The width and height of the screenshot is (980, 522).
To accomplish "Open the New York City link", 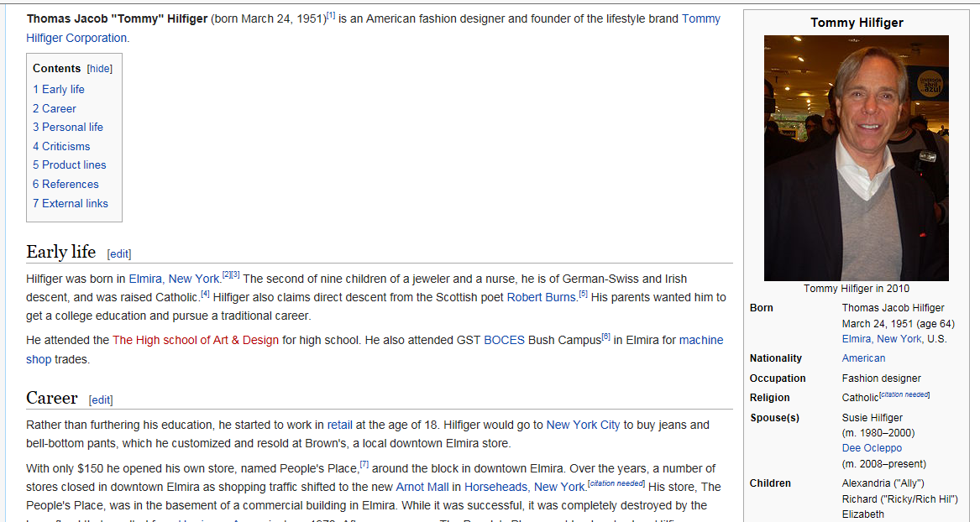I will pyautogui.click(x=583, y=425).
